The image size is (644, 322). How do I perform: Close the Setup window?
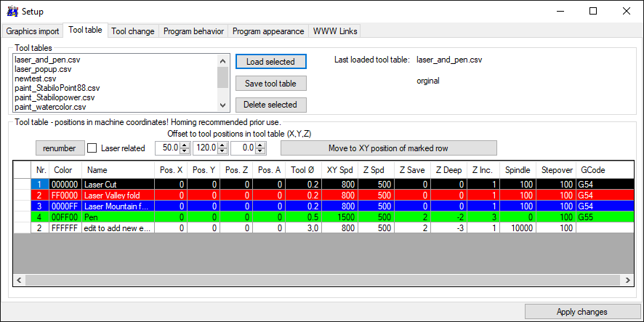626,12
